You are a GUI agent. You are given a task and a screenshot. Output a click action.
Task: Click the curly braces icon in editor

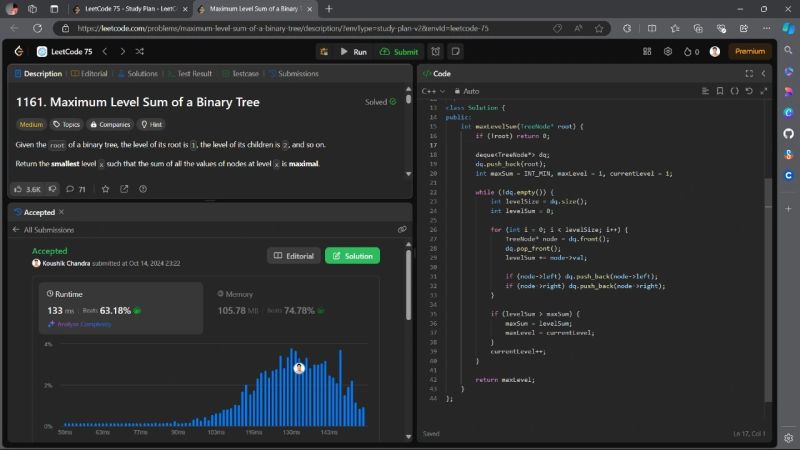pyautogui.click(x=735, y=91)
